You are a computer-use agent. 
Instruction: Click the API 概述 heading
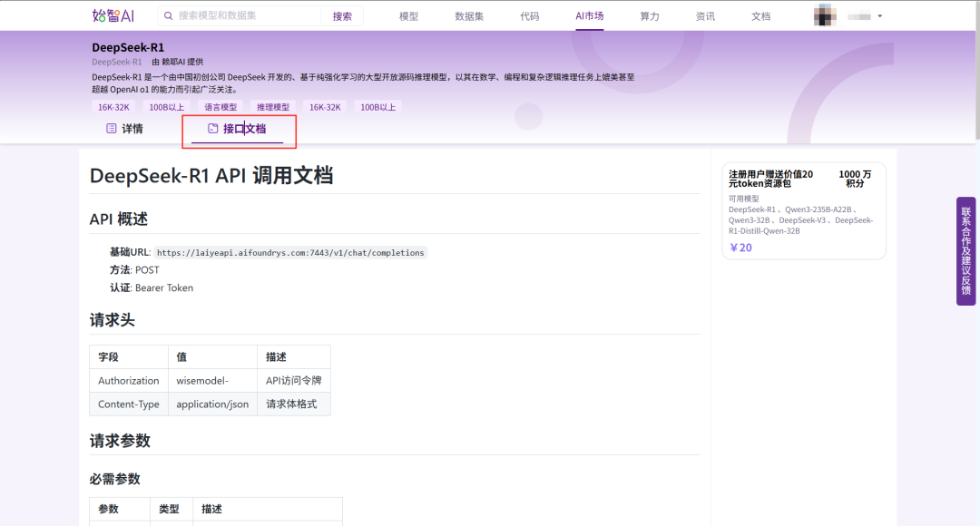point(119,219)
